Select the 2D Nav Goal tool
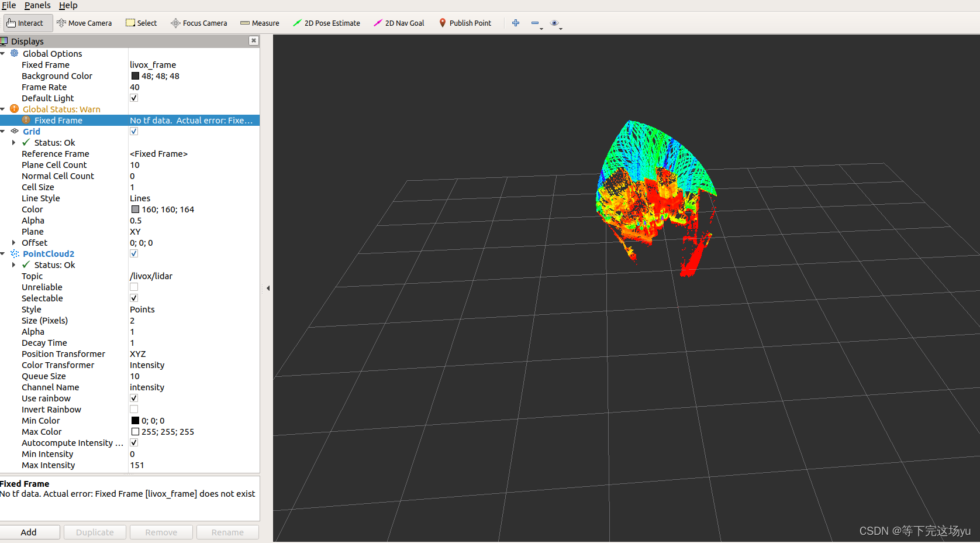 pos(399,23)
